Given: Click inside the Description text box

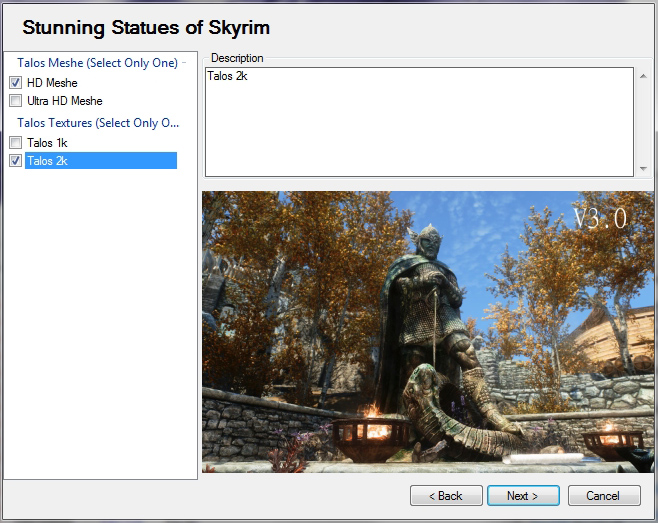Looking at the screenshot, I should click(x=419, y=122).
